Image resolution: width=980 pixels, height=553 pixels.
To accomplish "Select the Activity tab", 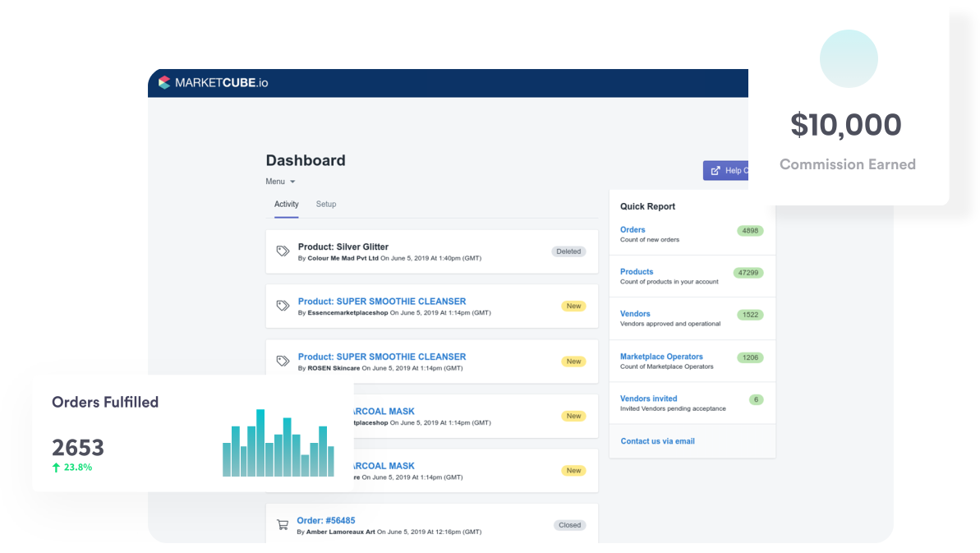I will tap(286, 204).
